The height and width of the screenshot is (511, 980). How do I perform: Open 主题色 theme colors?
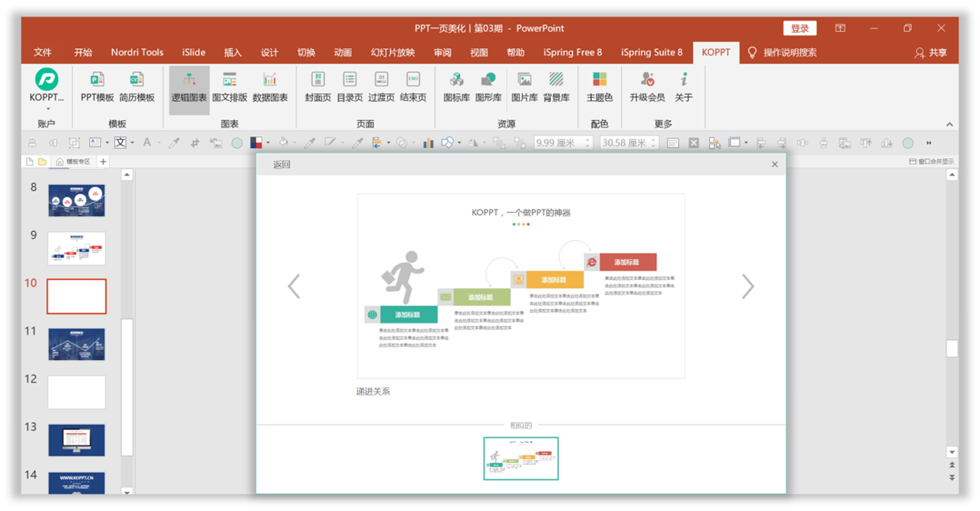click(599, 87)
